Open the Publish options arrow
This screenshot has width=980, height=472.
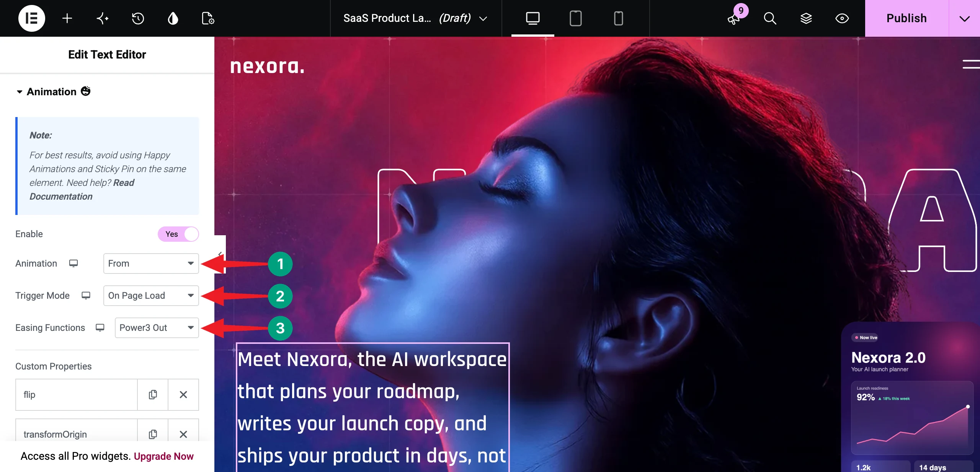pyautogui.click(x=964, y=18)
